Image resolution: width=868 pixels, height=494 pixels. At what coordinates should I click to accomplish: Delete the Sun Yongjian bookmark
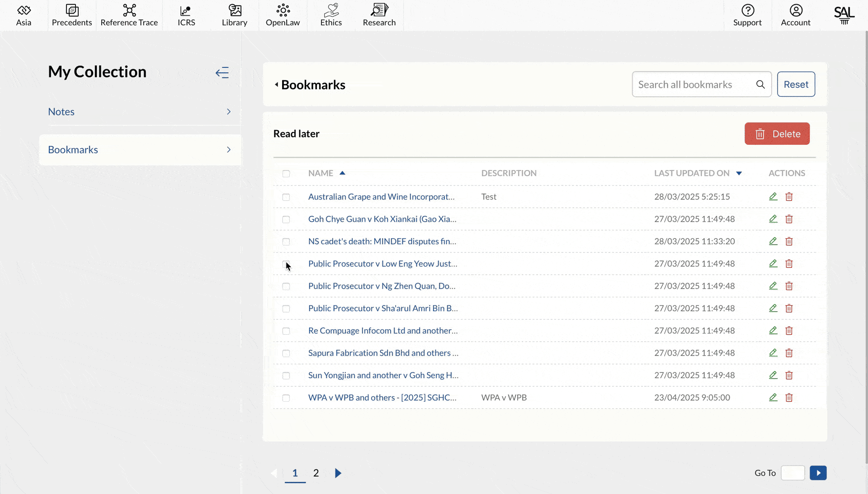(x=789, y=375)
